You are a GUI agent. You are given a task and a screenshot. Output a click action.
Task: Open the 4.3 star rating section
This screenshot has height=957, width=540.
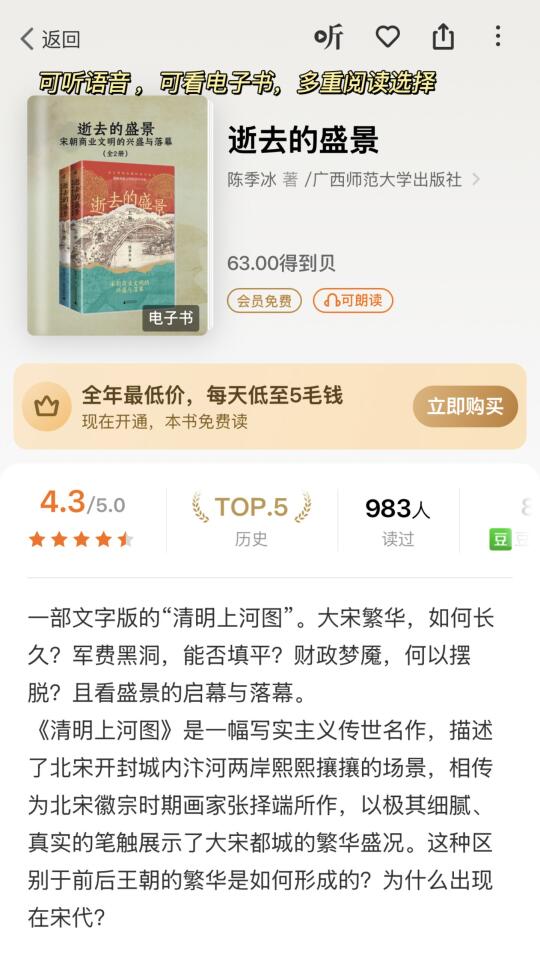click(82, 519)
